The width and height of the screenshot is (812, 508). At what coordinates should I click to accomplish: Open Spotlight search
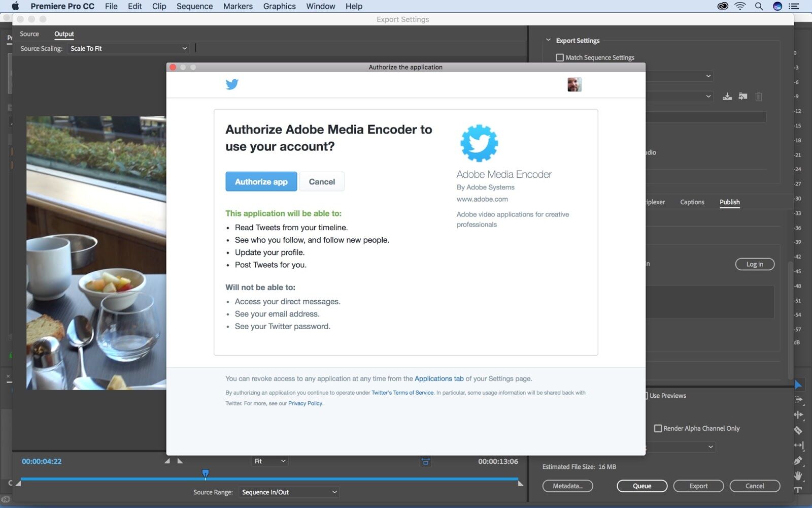point(759,6)
